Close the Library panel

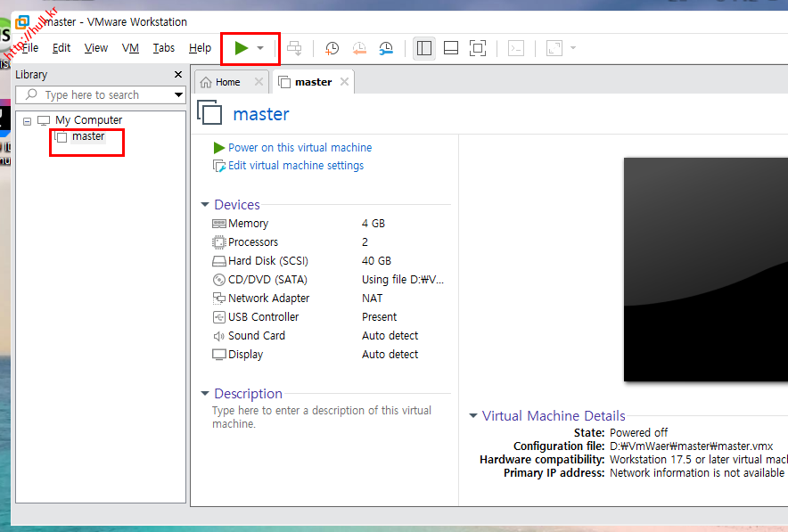pyautogui.click(x=178, y=74)
